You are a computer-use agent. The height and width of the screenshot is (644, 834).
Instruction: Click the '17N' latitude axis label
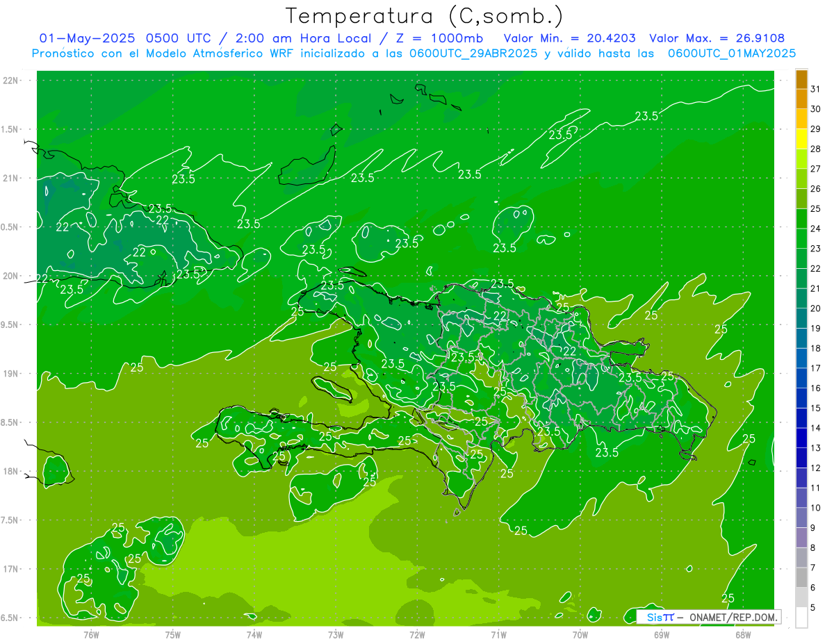[11, 569]
